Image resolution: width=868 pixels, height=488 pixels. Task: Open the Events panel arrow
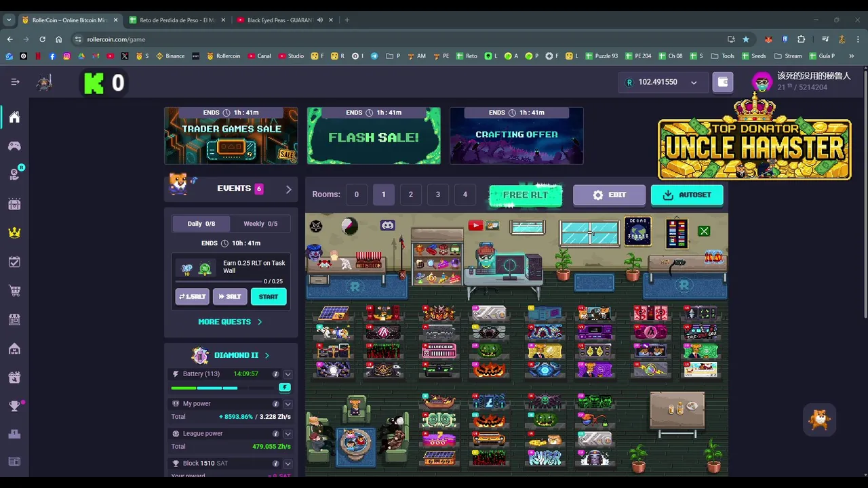(288, 189)
